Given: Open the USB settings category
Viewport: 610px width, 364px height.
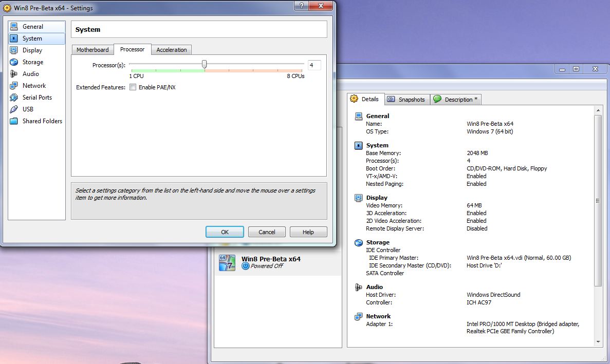Looking at the screenshot, I should point(28,109).
